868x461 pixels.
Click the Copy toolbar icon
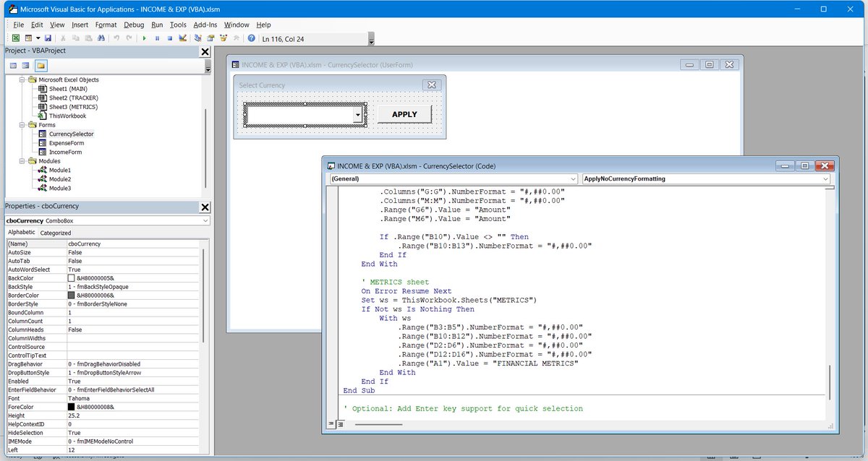pos(76,38)
